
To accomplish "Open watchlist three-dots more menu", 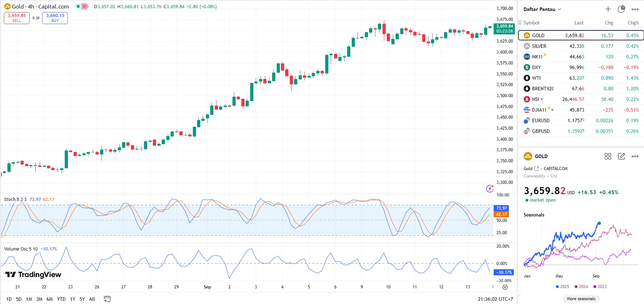I will [635, 9].
